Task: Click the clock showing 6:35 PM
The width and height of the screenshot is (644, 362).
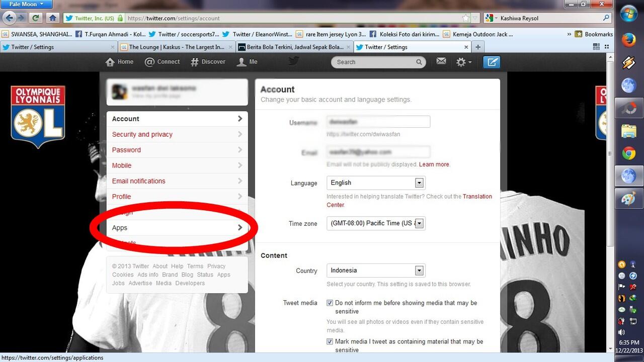Action: coord(629,342)
